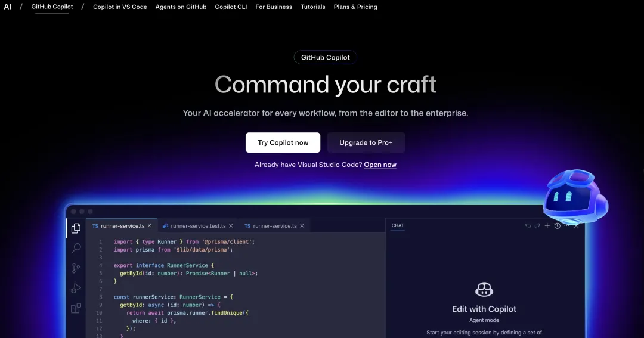Close the runner-service.test.ts tab

(231, 226)
